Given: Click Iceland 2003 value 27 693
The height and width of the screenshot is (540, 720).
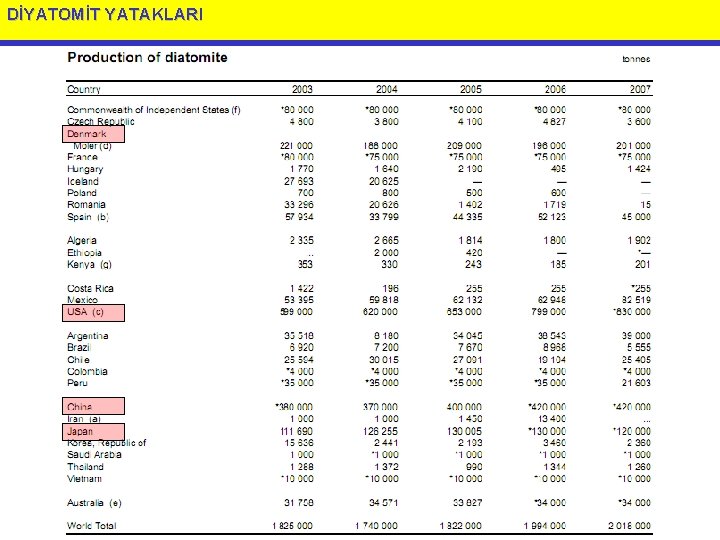Looking at the screenshot, I should 298,181.
